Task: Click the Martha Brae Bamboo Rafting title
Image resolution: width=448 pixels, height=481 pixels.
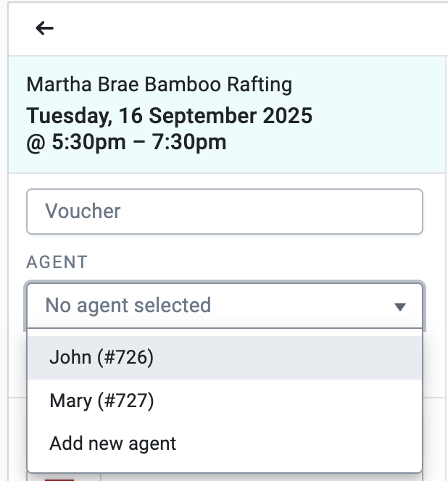Action: 159,85
